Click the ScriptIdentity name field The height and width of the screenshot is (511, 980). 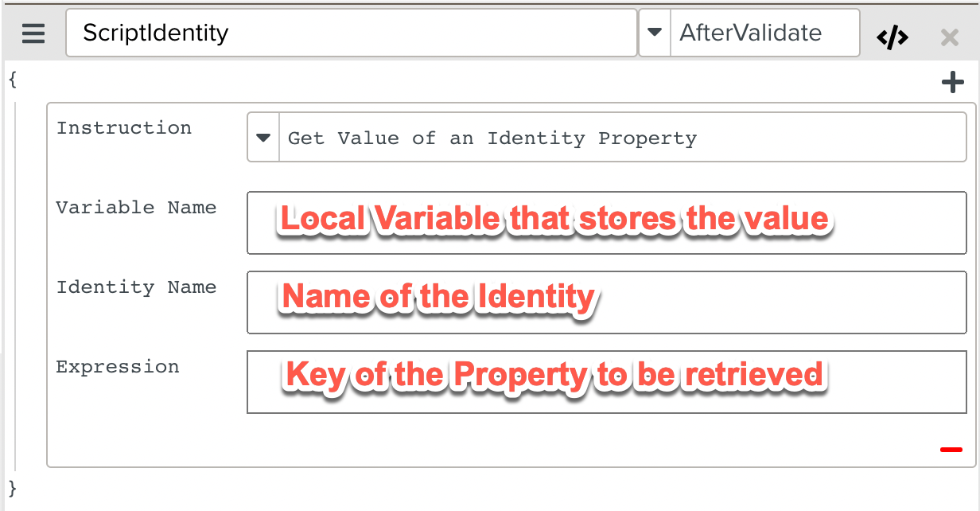[x=350, y=33]
